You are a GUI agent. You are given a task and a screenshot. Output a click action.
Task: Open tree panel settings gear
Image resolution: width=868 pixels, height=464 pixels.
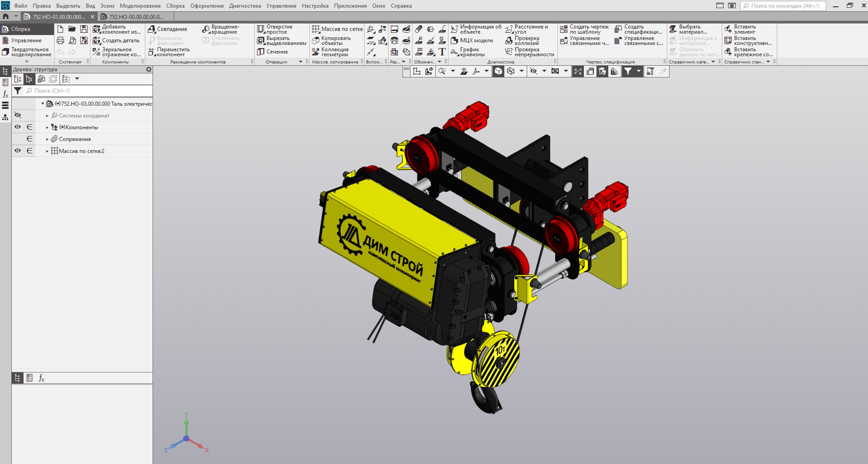(149, 69)
